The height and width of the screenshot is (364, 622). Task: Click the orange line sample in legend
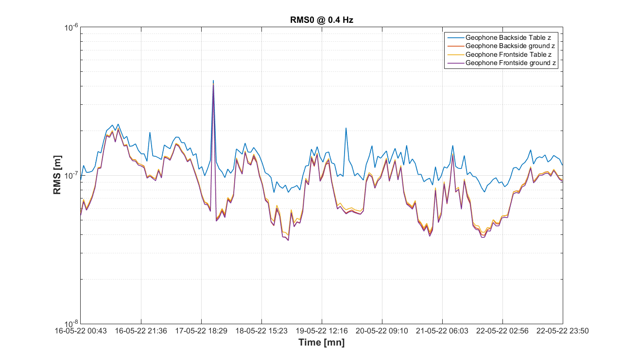(455, 46)
